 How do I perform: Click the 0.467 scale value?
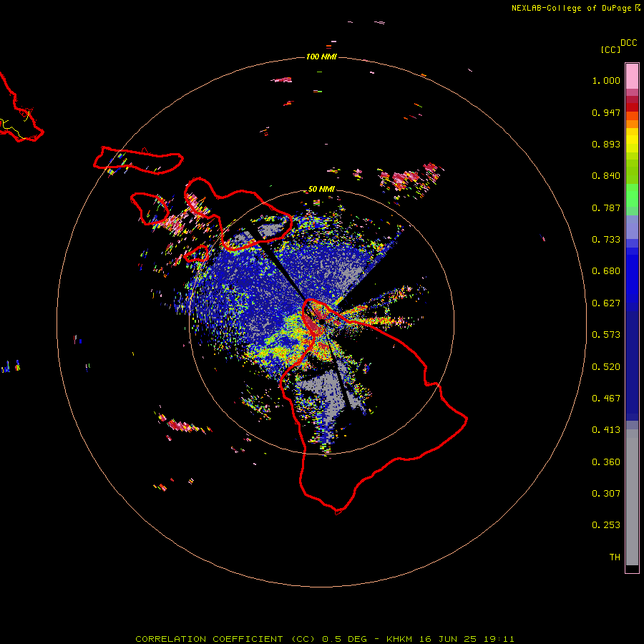pyautogui.click(x=606, y=399)
